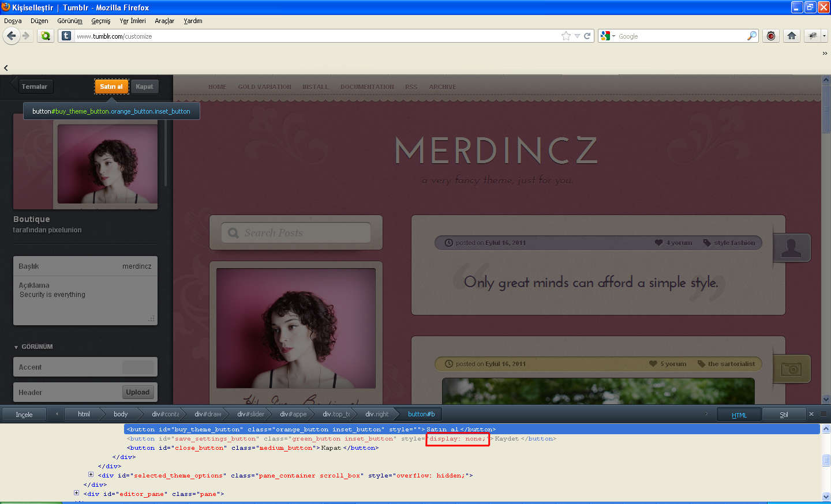This screenshot has width=831, height=504.
Task: Click the search magnifier icon in Google box
Action: click(751, 36)
